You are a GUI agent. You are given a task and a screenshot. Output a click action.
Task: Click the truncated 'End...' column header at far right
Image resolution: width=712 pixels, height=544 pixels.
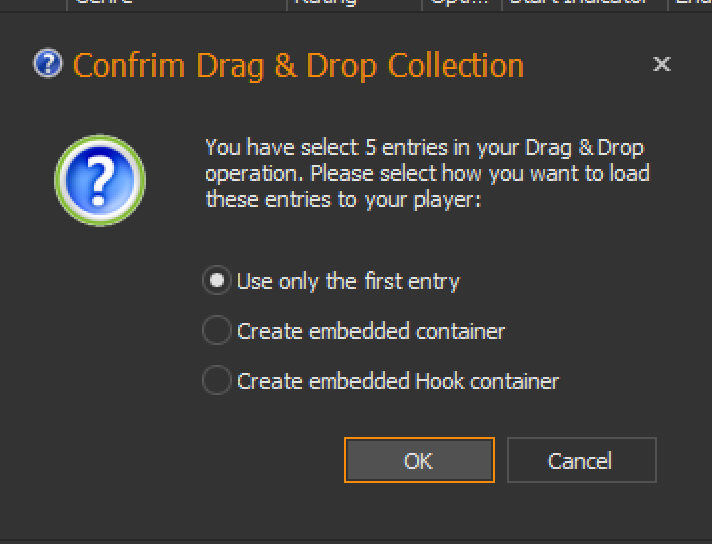[x=692, y=3]
